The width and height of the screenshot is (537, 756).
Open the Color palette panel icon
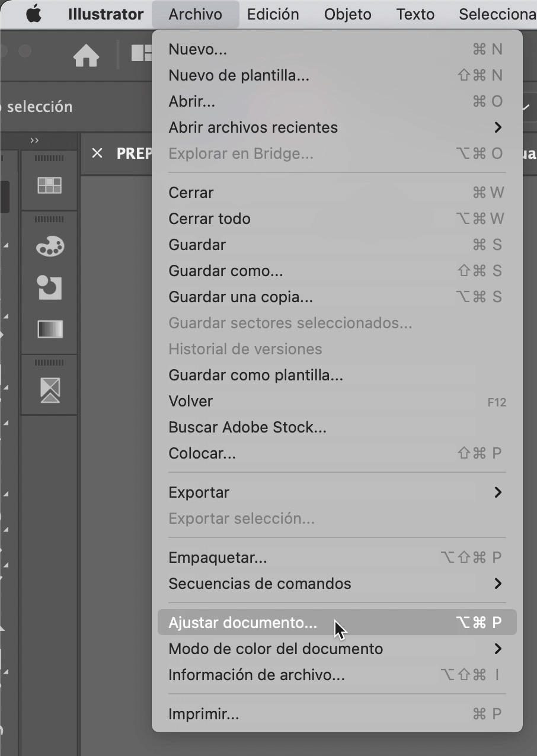coord(50,246)
